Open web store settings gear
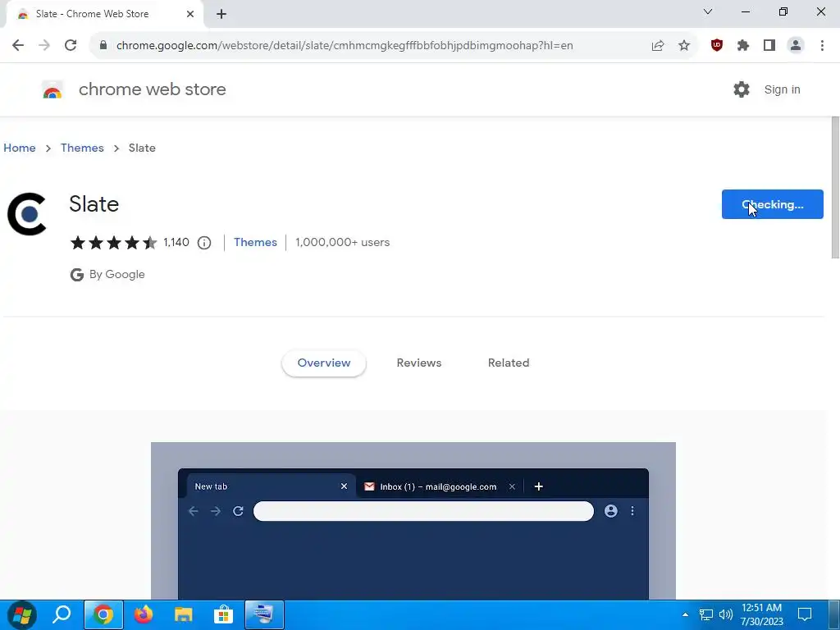This screenshot has width=840, height=630. click(x=742, y=89)
